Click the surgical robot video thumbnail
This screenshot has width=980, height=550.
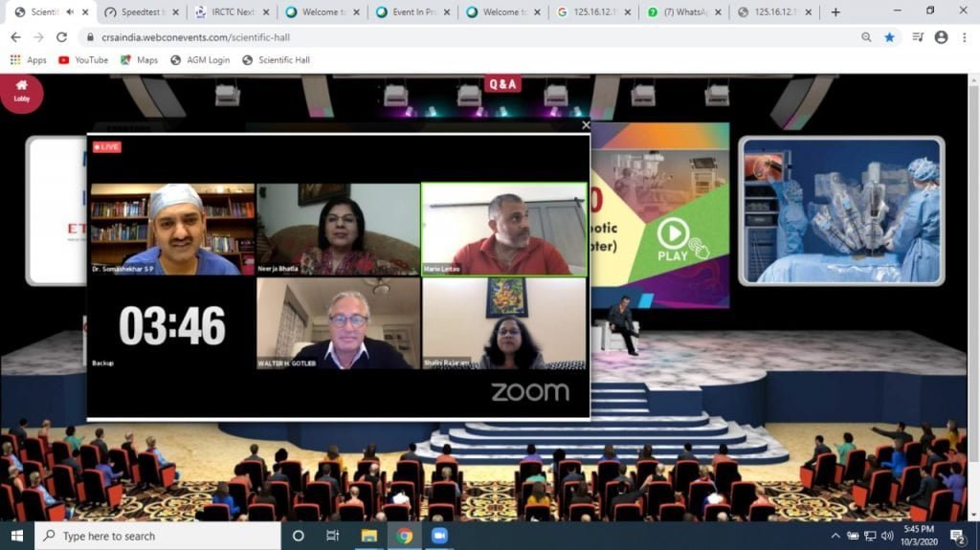(840, 210)
